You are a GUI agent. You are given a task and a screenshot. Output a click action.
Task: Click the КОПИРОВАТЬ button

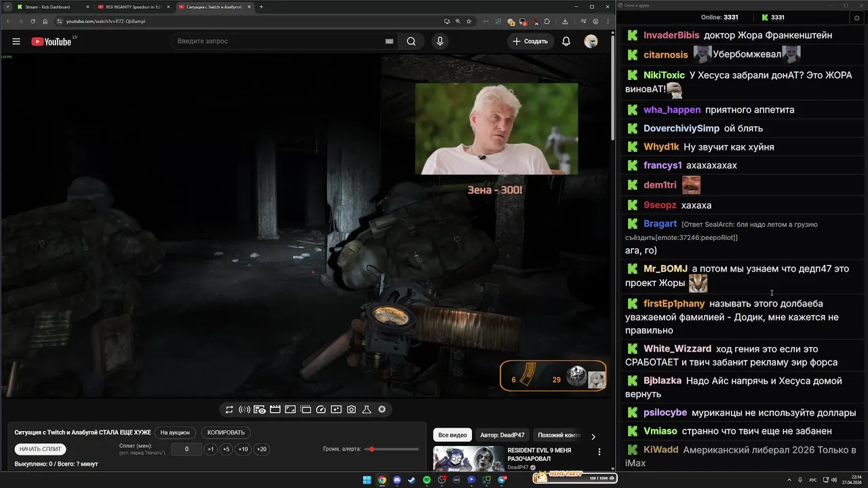click(226, 432)
